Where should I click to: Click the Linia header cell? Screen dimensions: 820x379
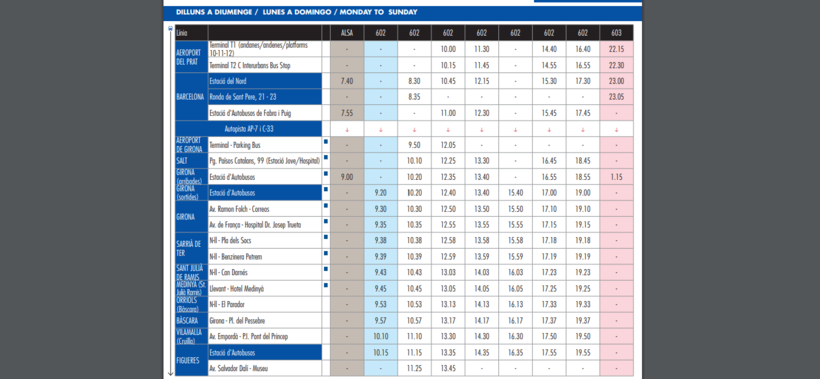coord(191,33)
